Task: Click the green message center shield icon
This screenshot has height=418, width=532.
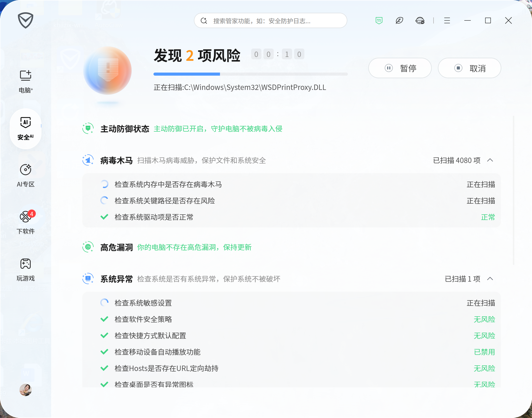Action: [379, 20]
